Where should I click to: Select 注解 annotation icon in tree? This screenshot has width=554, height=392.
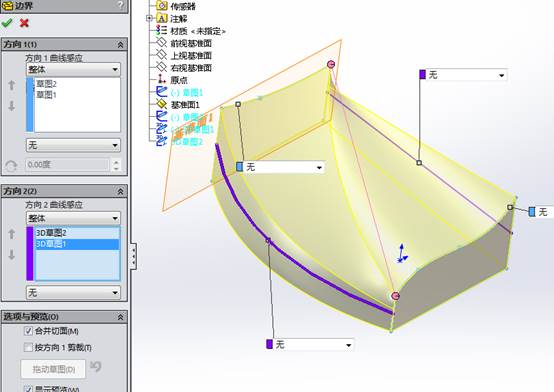tap(161, 18)
